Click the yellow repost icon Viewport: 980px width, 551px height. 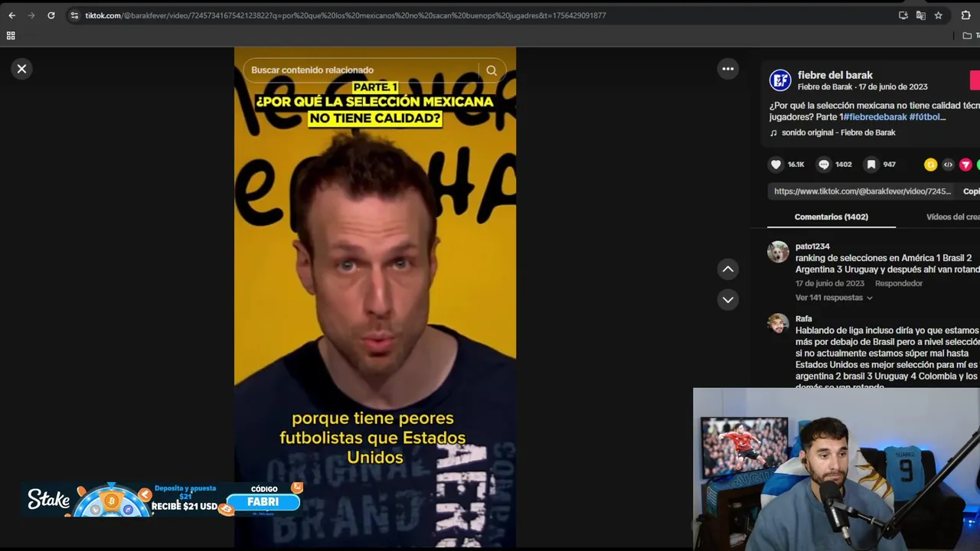(x=930, y=165)
